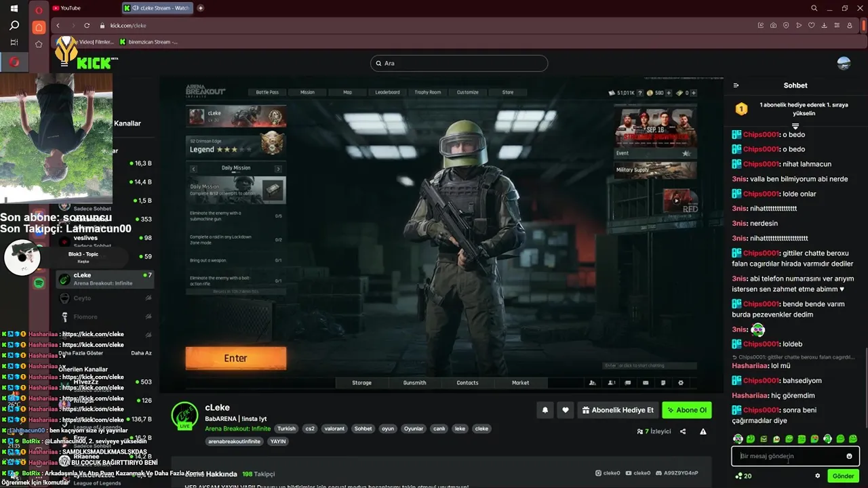Click the arenabreakoutinfinite tag

tap(235, 441)
